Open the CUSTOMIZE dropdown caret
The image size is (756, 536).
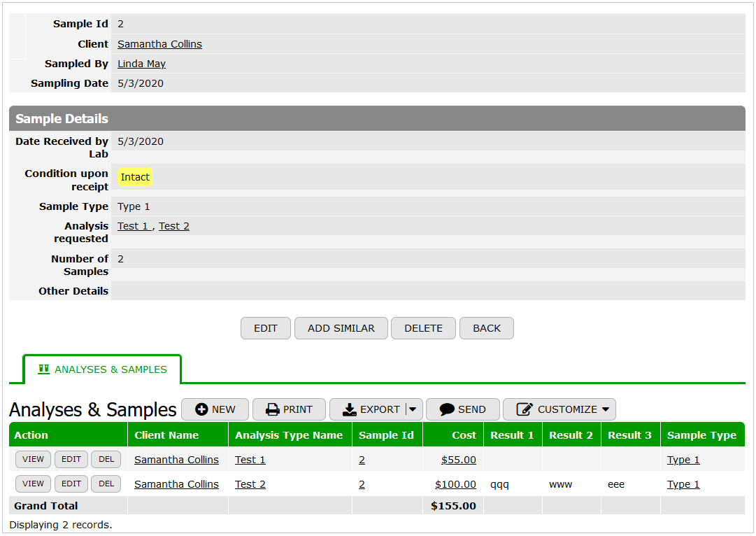pos(605,409)
